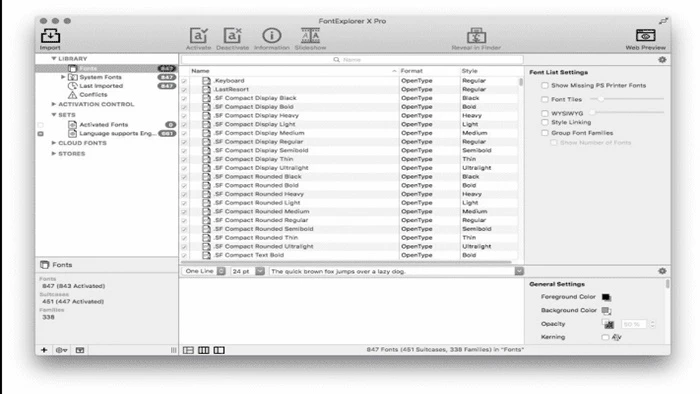Select .SF Compact Rounded Heavy row

pos(349,194)
